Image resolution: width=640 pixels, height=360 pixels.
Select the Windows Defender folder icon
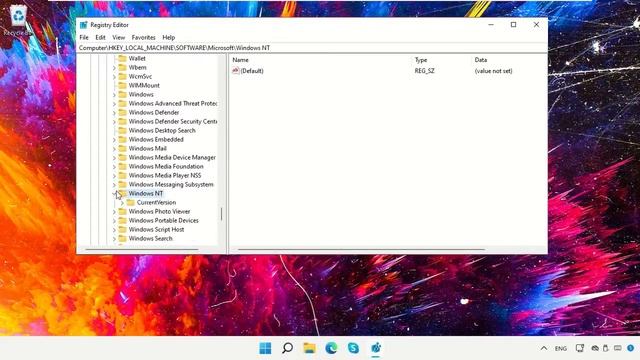pos(122,112)
